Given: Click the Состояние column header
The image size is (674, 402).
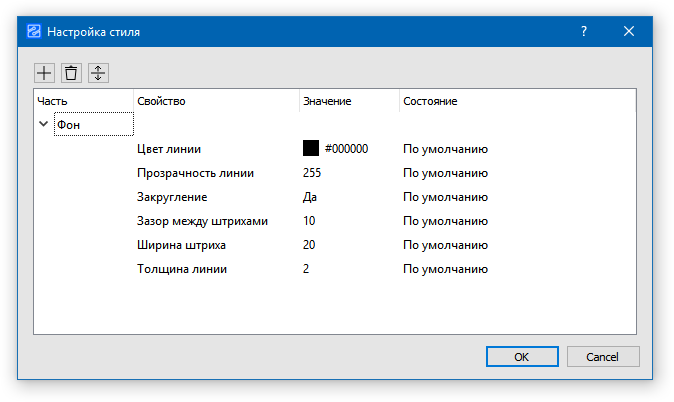Looking at the screenshot, I should pyautogui.click(x=430, y=101).
